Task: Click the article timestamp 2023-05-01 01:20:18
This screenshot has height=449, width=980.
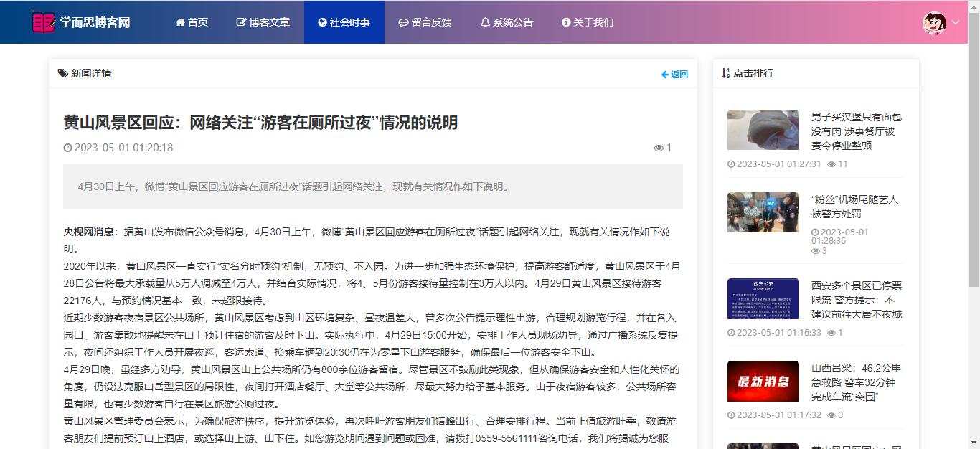Action: (x=123, y=148)
